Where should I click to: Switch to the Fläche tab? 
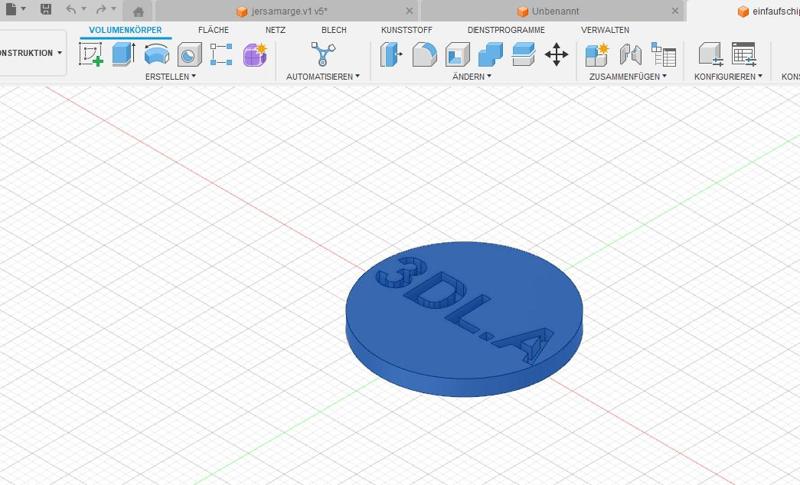pos(213,30)
